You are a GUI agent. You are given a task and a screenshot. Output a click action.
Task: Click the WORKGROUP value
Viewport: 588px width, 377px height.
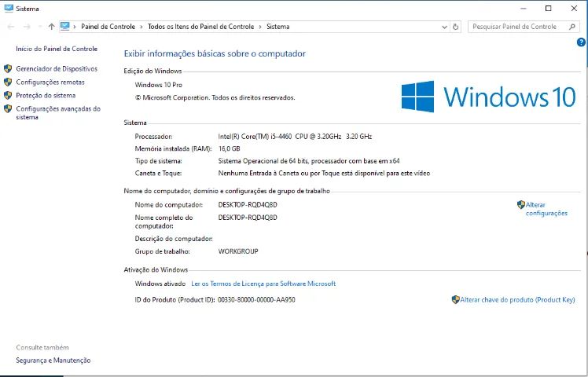click(238, 251)
